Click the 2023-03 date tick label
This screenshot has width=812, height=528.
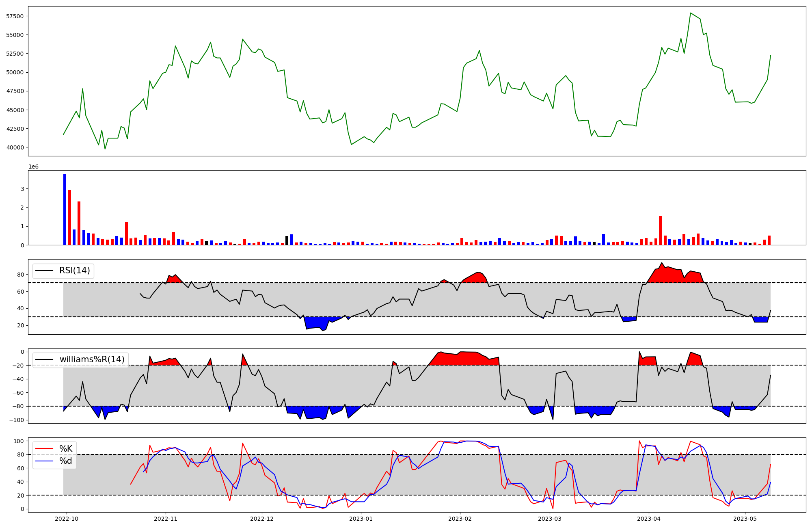click(550, 519)
